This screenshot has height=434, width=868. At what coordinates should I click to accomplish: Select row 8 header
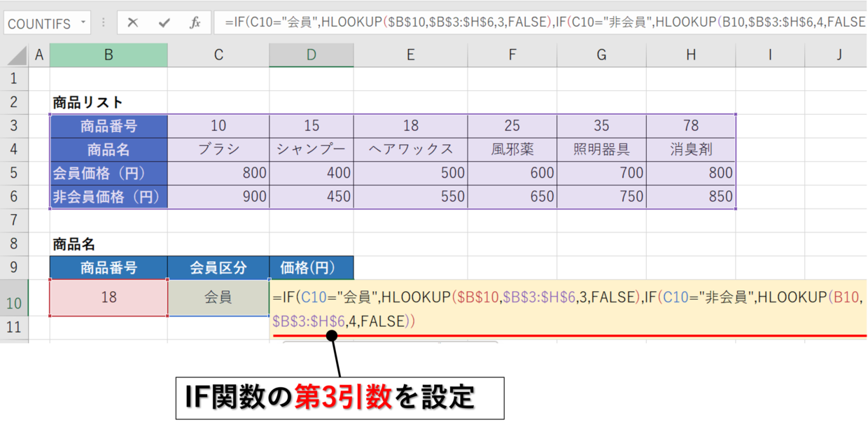14,244
